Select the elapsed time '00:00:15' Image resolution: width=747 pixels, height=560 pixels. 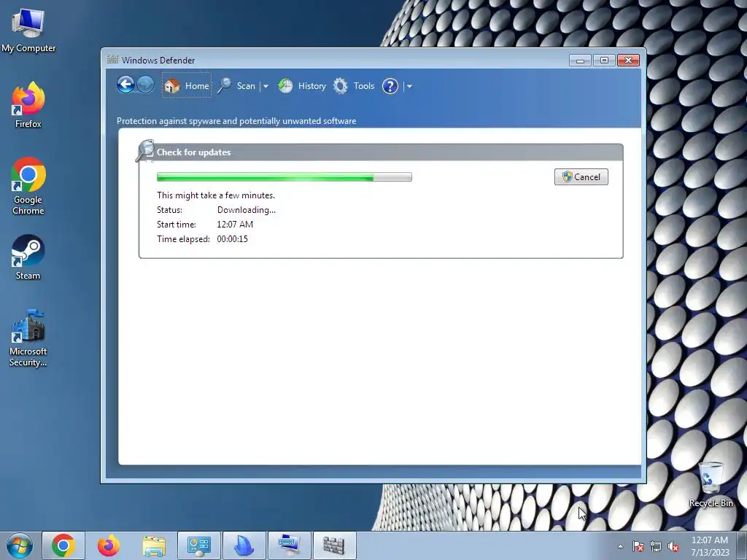[x=233, y=239]
